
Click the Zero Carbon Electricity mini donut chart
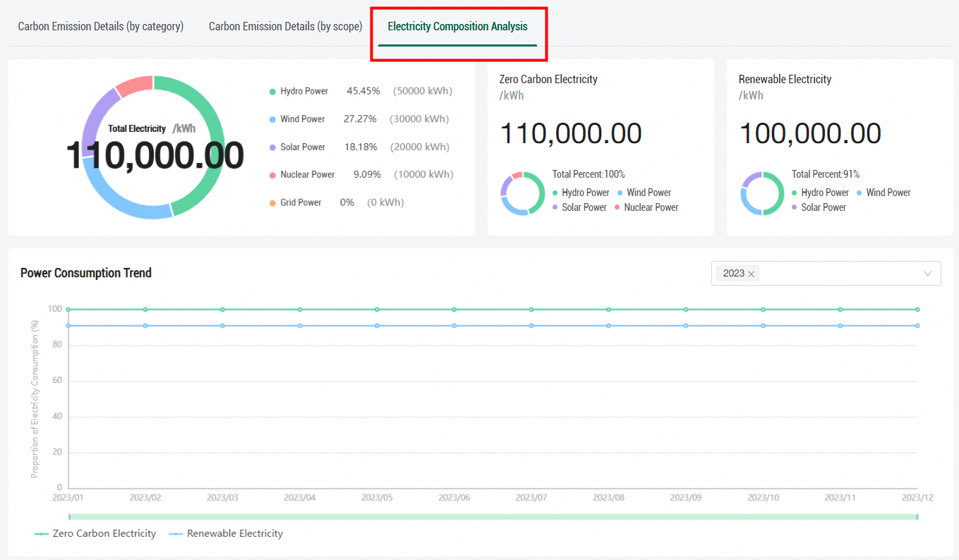pos(523,193)
